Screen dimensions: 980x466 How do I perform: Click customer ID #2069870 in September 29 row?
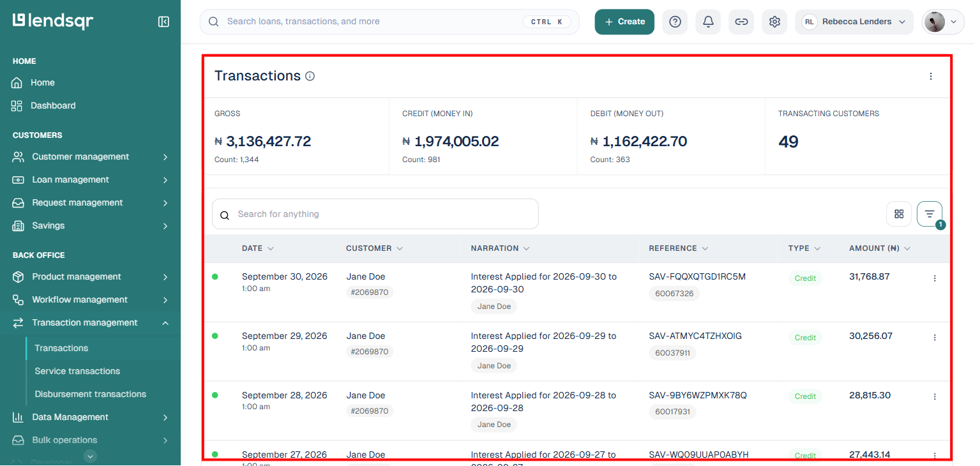(x=370, y=352)
